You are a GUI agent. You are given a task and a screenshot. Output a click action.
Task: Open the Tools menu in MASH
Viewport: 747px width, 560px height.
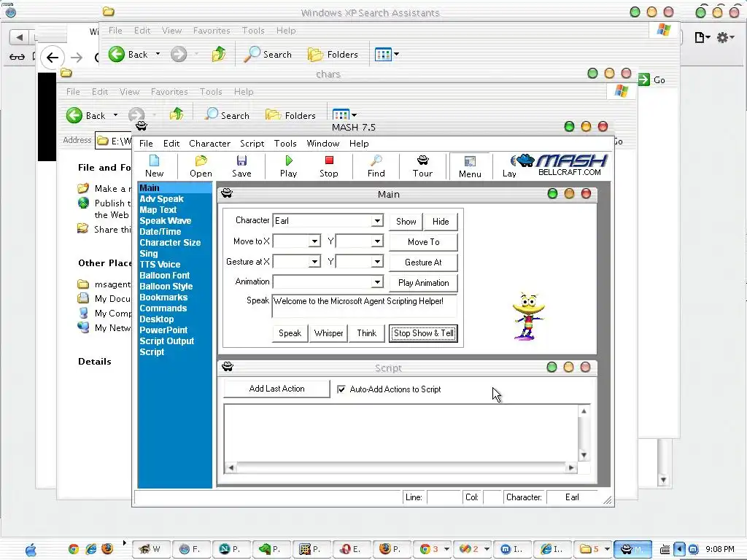tap(285, 144)
